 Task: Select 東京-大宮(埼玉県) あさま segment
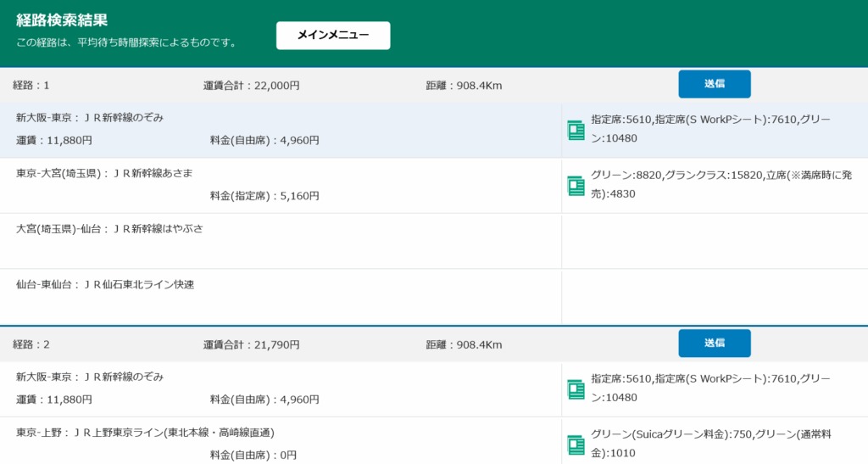click(104, 173)
